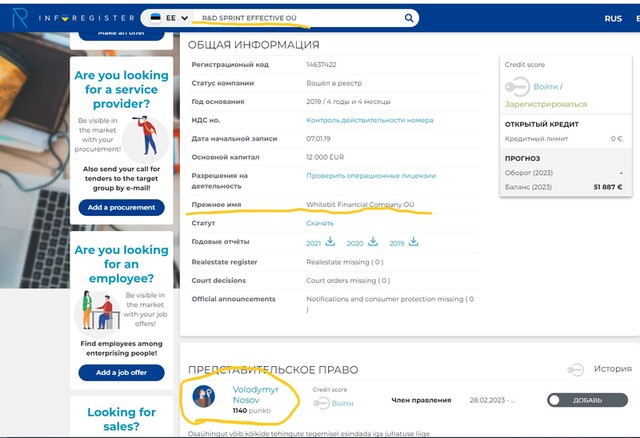The image size is (640, 438).
Task: Open Проверить операционные лицензии link
Action: (371, 176)
